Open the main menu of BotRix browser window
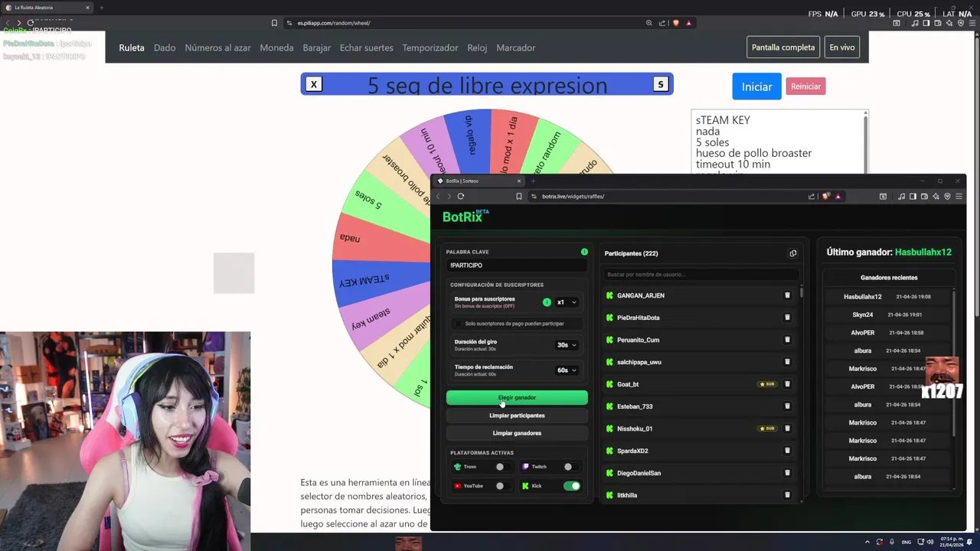This screenshot has width=980, height=551. (x=959, y=197)
